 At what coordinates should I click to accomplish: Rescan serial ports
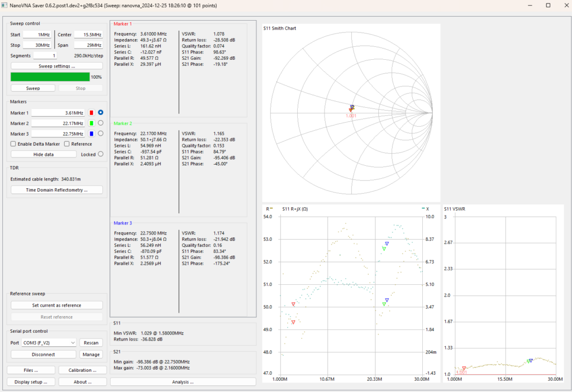(x=91, y=343)
